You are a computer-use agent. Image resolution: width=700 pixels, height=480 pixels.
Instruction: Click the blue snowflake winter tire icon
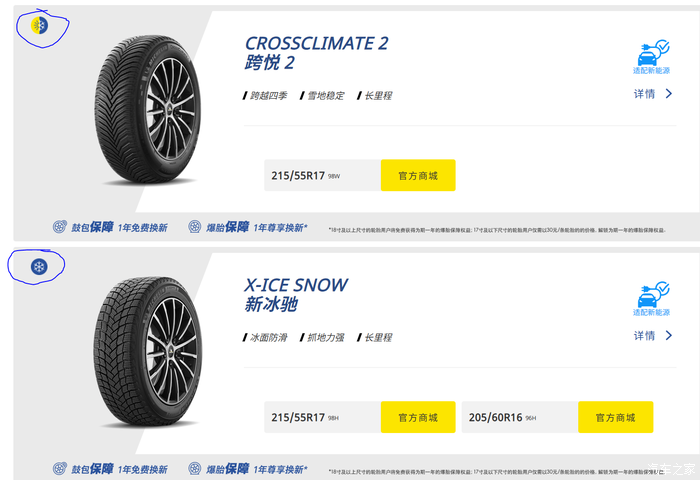tap(39, 267)
